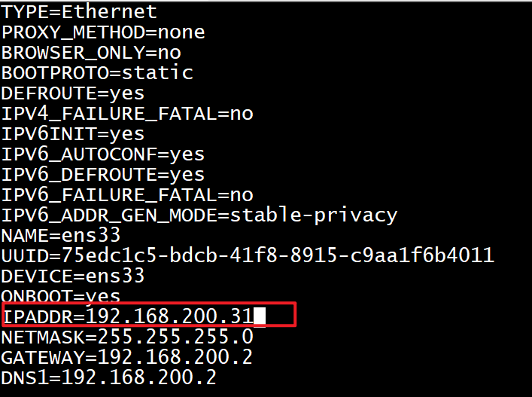532x397 pixels.
Task: Click the BROWSER_ONLY=no setting
Action: point(91,53)
